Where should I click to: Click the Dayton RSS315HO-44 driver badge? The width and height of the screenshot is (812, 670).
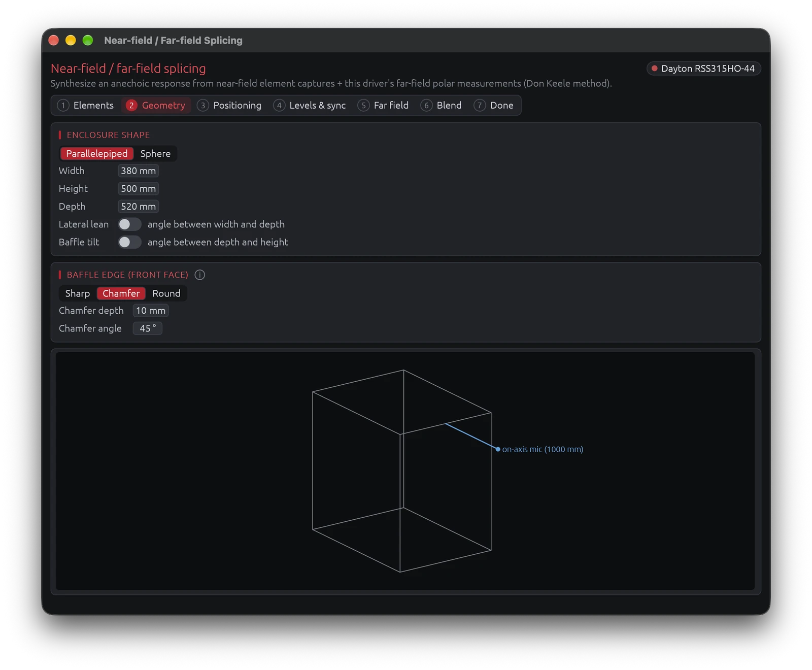(x=703, y=69)
